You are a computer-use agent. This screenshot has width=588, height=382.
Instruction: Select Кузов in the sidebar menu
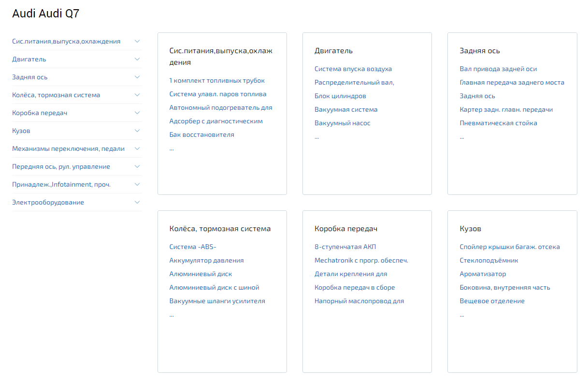(x=21, y=131)
